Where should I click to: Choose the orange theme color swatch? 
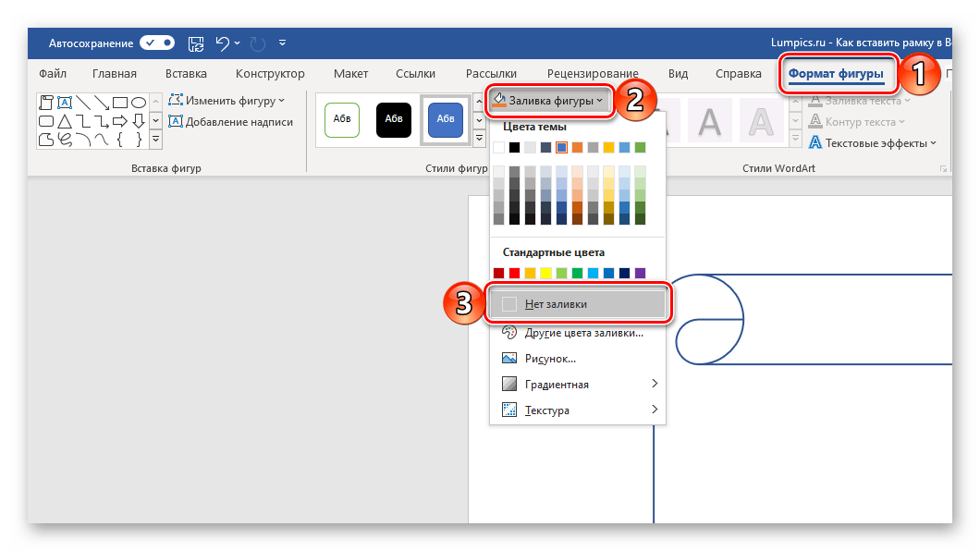[x=577, y=147]
